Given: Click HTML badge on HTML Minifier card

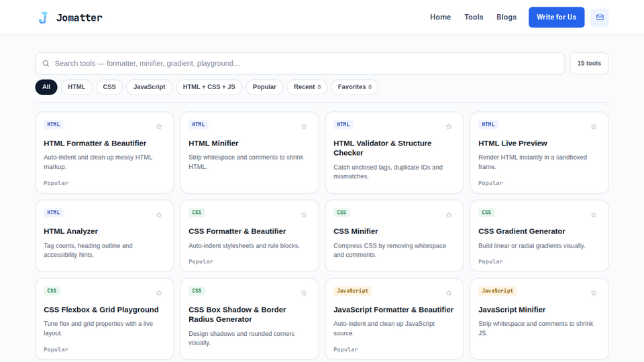Looking at the screenshot, I should pos(199,125).
